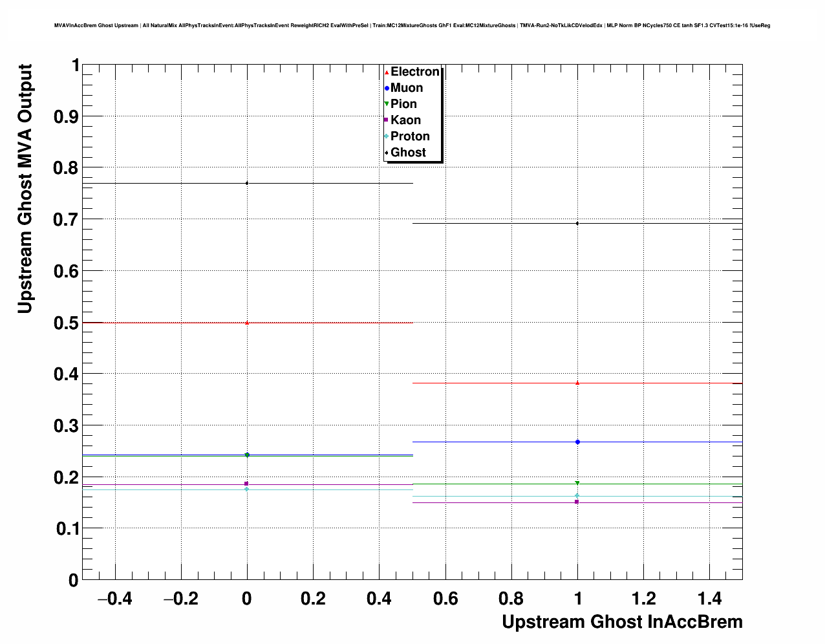Select the purple Kaon square legend marker

(387, 120)
